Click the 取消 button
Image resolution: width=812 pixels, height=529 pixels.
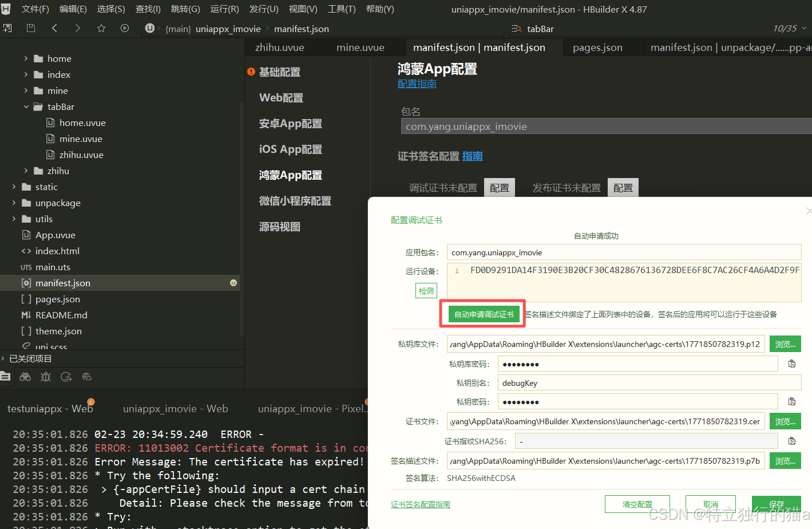pyautogui.click(x=711, y=504)
